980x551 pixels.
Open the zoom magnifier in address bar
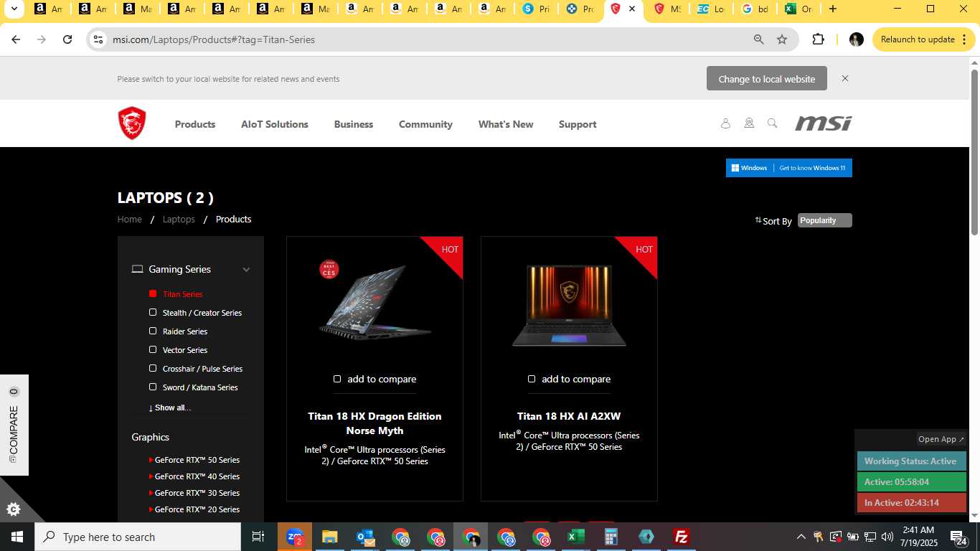coord(758,39)
